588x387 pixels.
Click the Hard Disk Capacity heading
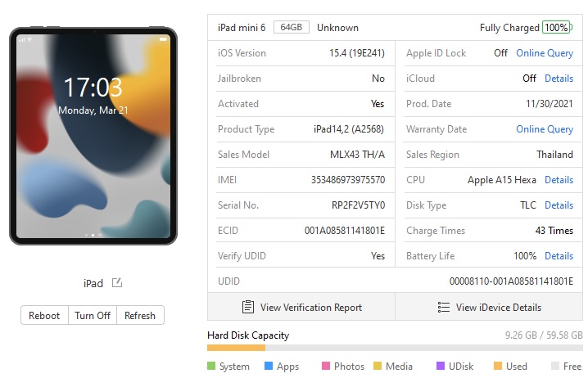(248, 335)
